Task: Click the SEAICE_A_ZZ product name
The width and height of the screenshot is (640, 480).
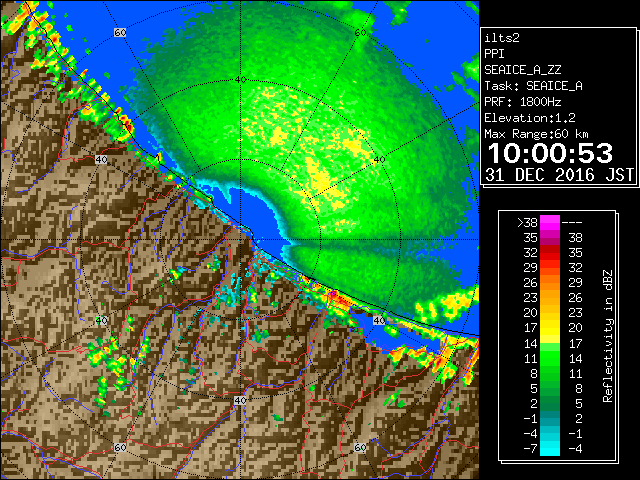Action: click(x=522, y=70)
